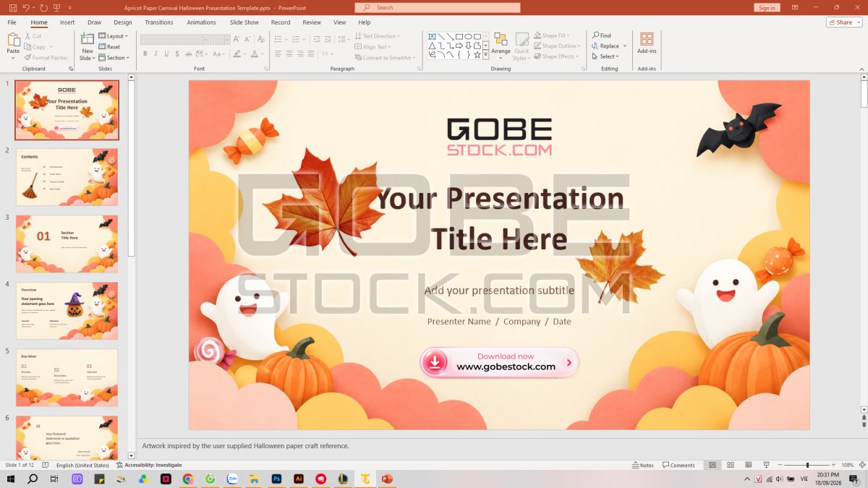Select slide 5 Key Ideas thumbnail
The image size is (868, 488).
(67, 377)
